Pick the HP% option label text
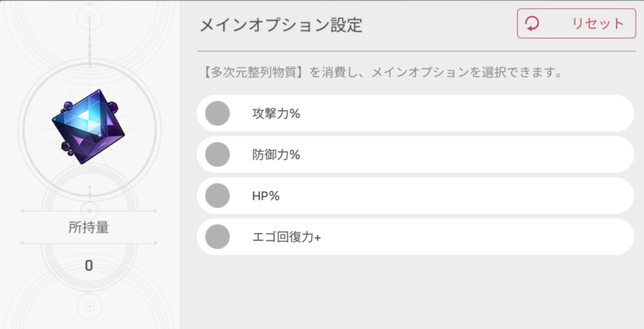Viewport: 644px width, 329px height. 266,196
